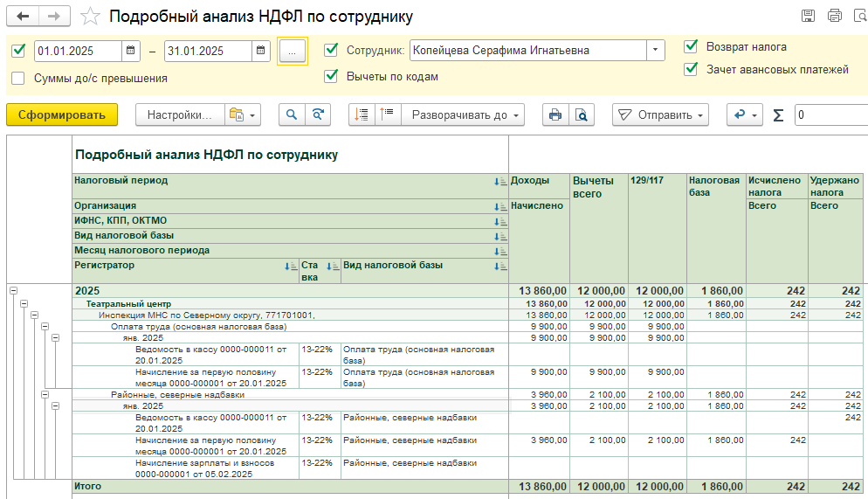Screen dimensions: 868x499
Task: Click the 'Сформировать' button
Action: click(x=61, y=114)
